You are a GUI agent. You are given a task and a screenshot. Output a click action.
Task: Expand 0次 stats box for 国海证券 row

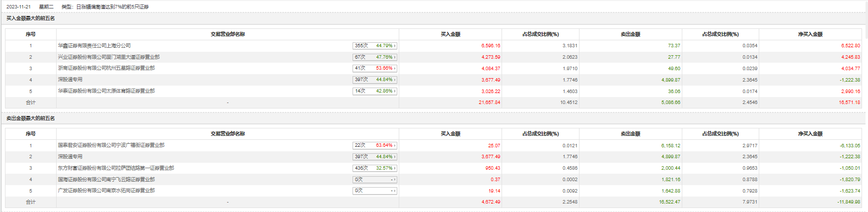click(375, 180)
